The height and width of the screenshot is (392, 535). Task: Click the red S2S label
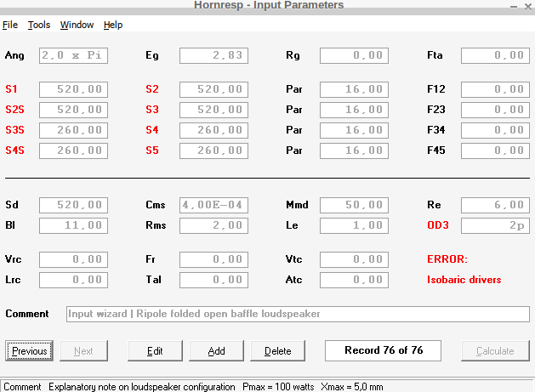(14, 110)
